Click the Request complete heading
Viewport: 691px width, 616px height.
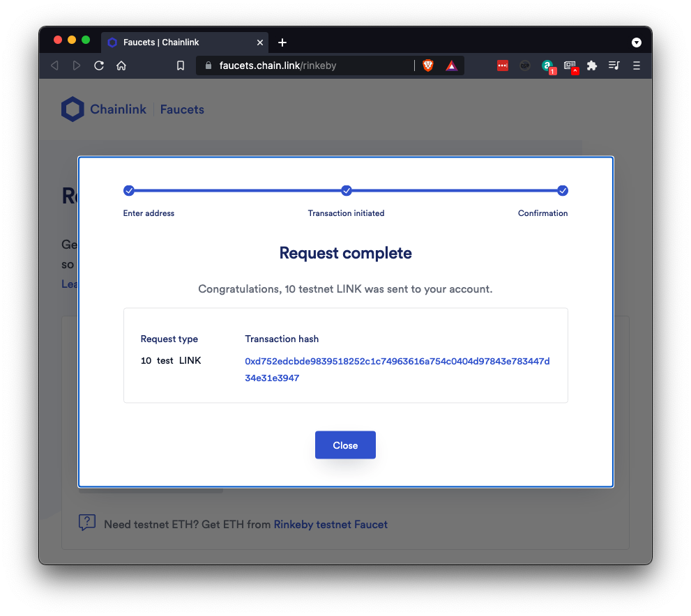pyautogui.click(x=346, y=253)
